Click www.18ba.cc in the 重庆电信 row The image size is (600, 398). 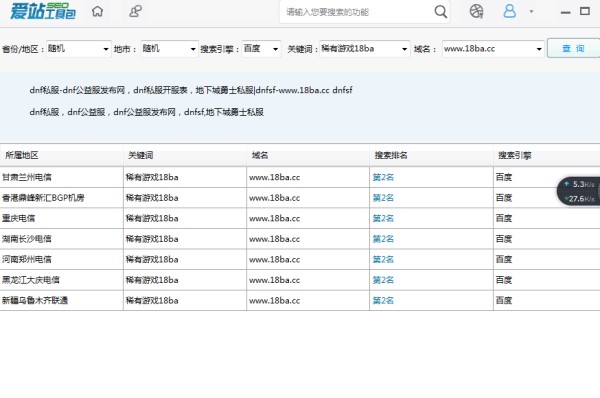(x=274, y=219)
